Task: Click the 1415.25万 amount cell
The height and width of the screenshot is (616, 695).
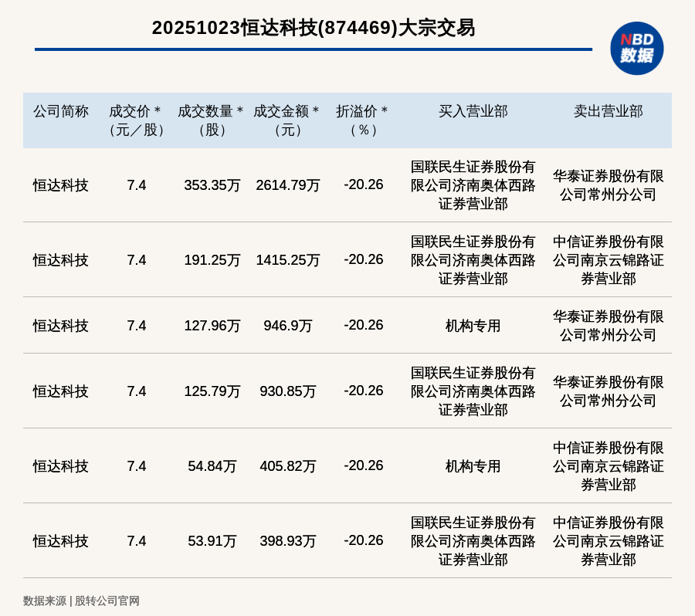Action: pyautogui.click(x=287, y=260)
